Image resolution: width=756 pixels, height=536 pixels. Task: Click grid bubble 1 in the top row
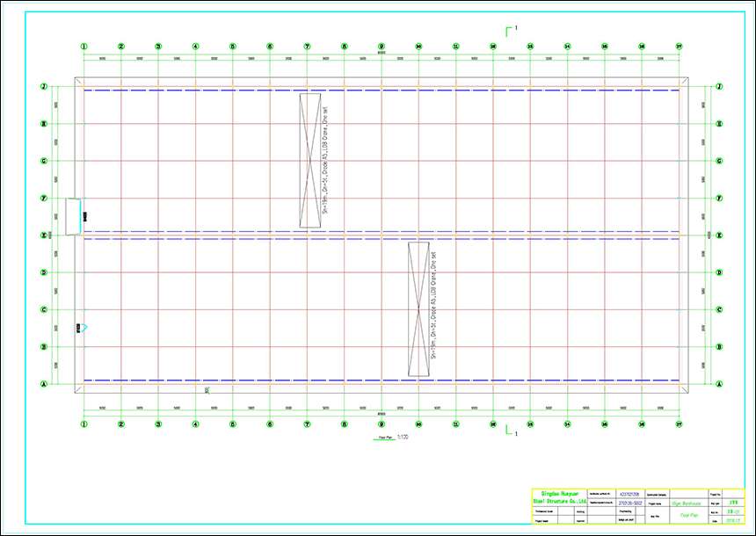coord(84,47)
